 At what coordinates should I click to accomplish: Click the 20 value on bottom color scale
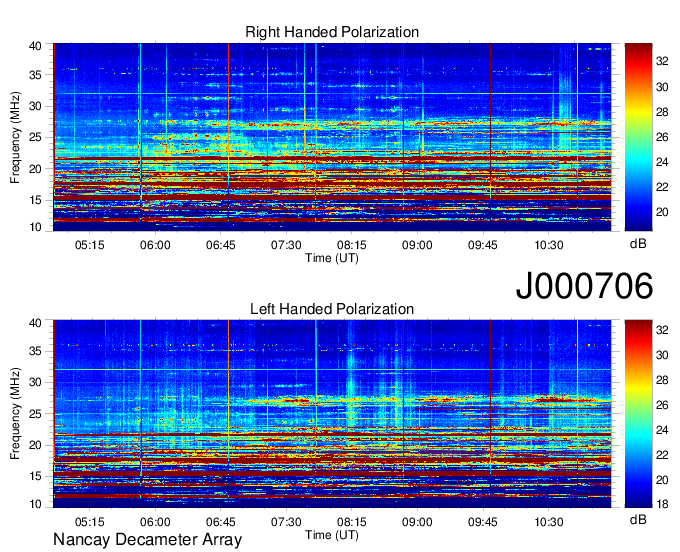tap(662, 480)
